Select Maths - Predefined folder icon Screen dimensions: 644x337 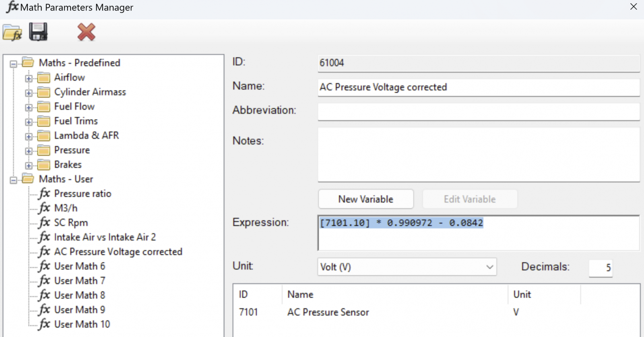point(28,62)
